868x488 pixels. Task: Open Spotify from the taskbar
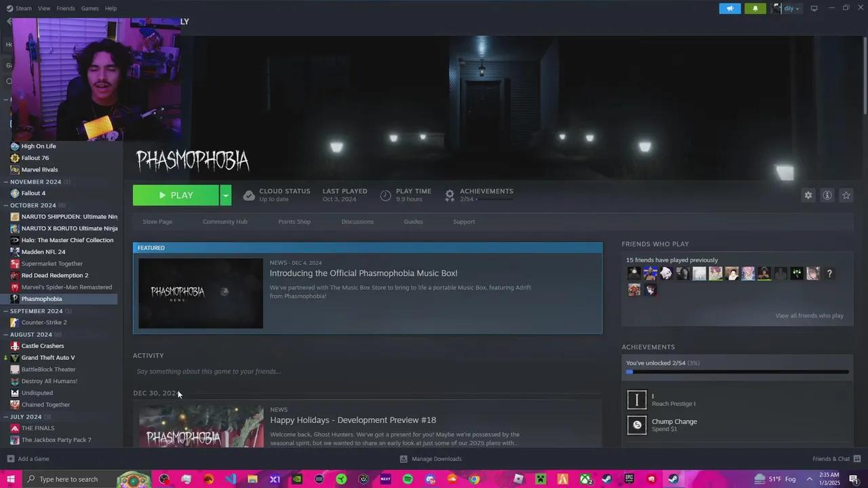(x=408, y=479)
